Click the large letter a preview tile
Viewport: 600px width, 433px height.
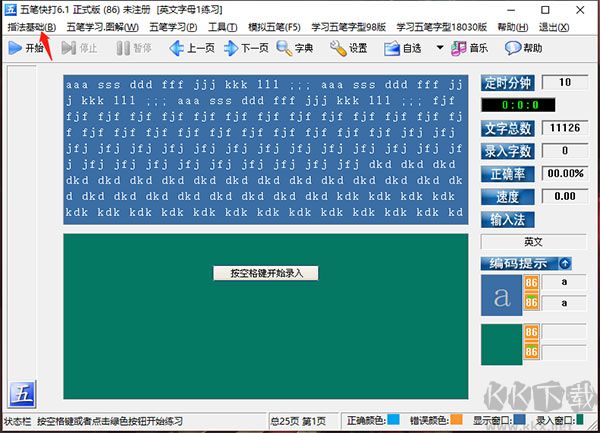click(501, 295)
